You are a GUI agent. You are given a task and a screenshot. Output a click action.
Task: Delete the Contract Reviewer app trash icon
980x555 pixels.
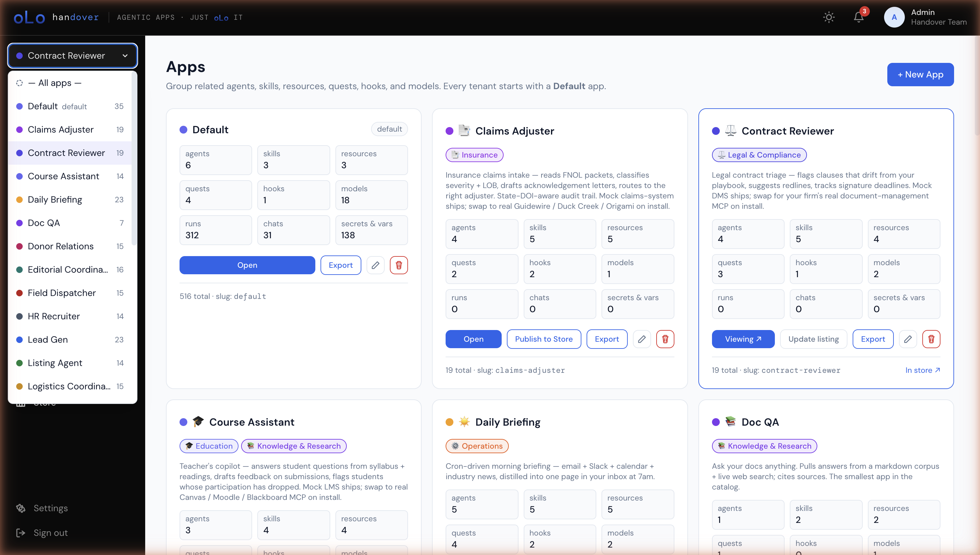point(931,339)
